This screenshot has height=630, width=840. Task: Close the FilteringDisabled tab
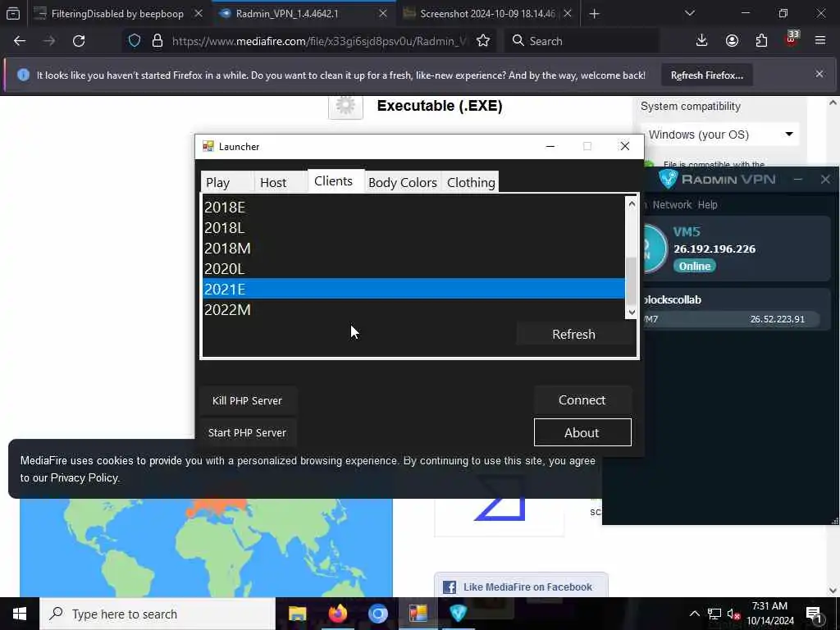tap(199, 14)
